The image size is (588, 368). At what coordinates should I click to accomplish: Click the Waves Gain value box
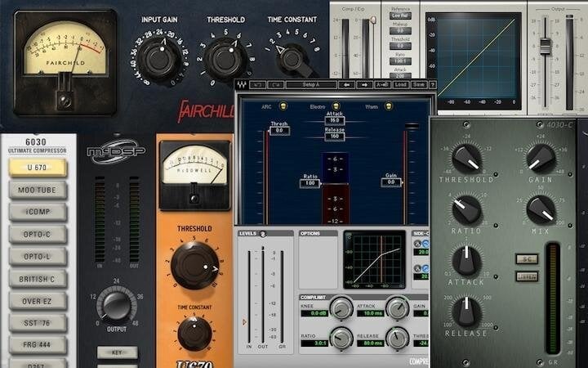point(390,182)
